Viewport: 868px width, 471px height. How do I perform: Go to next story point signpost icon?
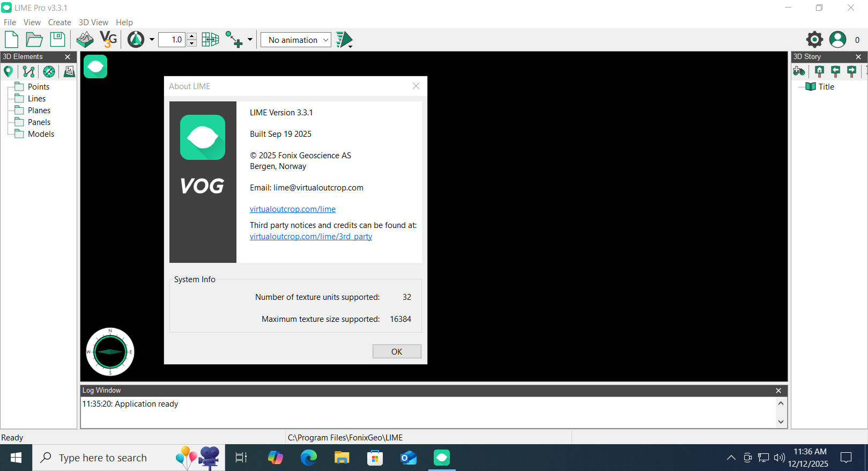point(851,71)
